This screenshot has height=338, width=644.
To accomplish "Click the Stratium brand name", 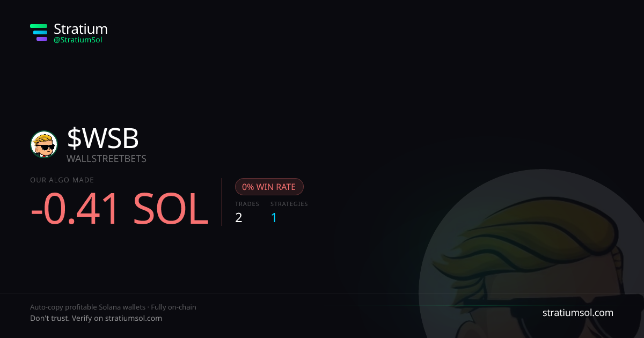I will tap(80, 29).
